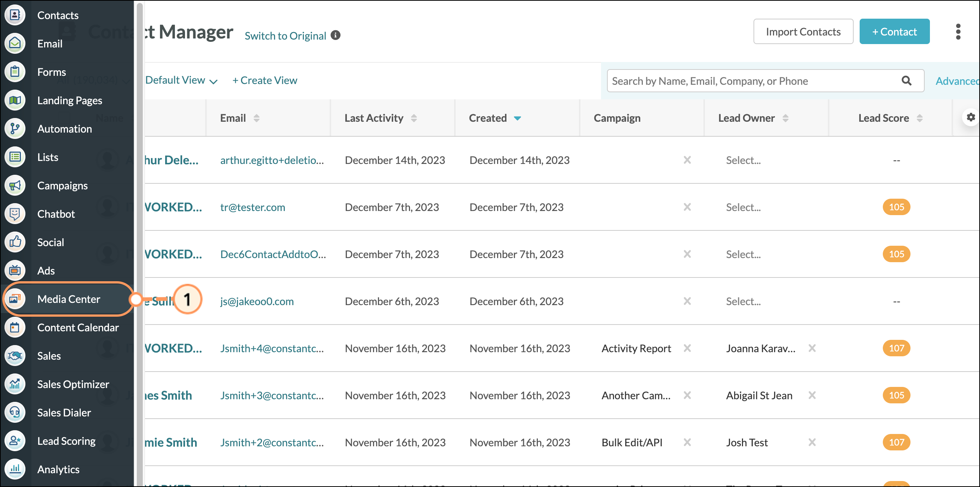Open email link Jsmith+3@constantc...
This screenshot has height=487, width=980.
click(272, 396)
